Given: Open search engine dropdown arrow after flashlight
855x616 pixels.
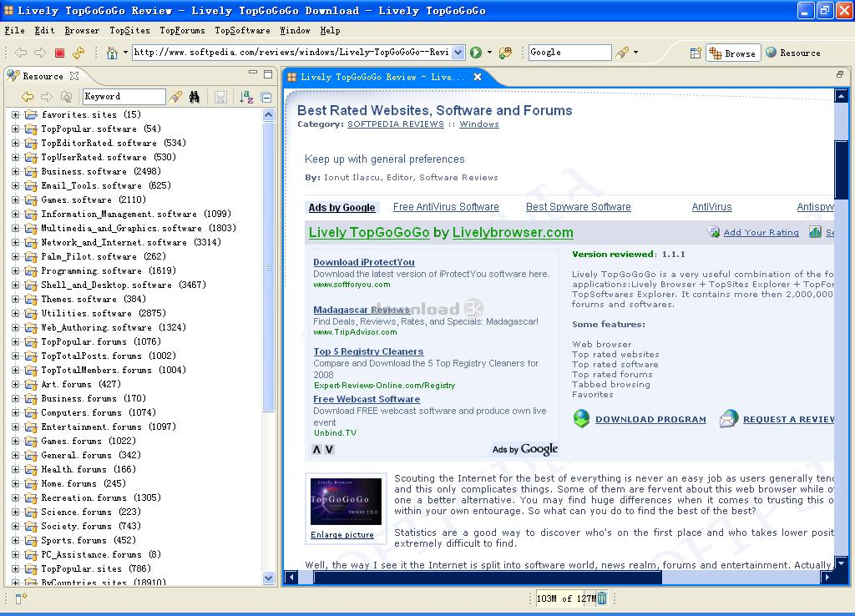Looking at the screenshot, I should click(635, 53).
